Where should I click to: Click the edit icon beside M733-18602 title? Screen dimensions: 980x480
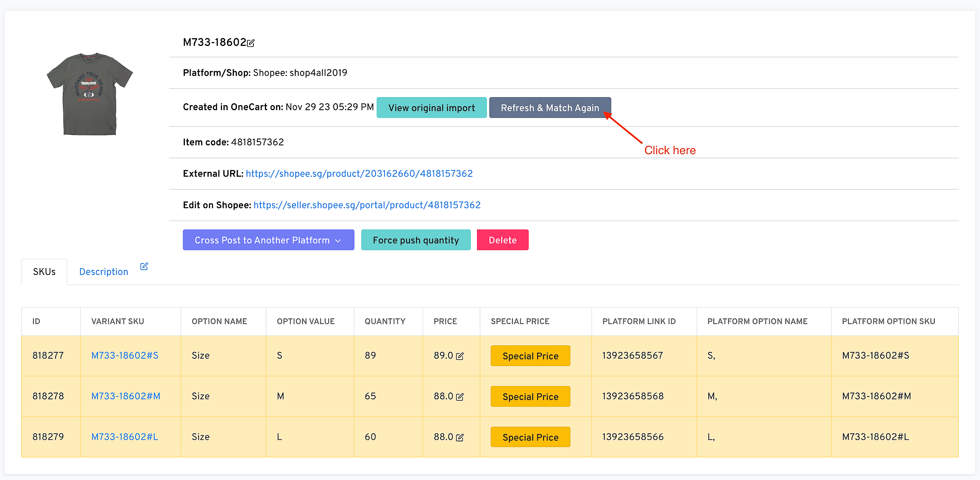tap(251, 43)
